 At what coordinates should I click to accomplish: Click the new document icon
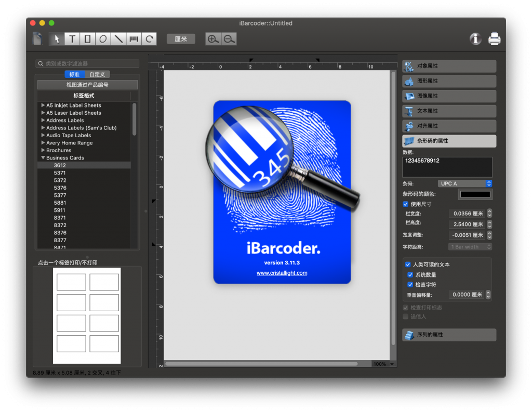(x=37, y=38)
